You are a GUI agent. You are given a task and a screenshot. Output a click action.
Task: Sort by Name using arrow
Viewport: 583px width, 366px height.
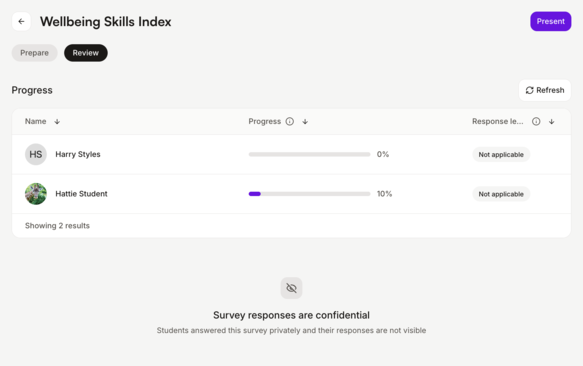pyautogui.click(x=57, y=122)
